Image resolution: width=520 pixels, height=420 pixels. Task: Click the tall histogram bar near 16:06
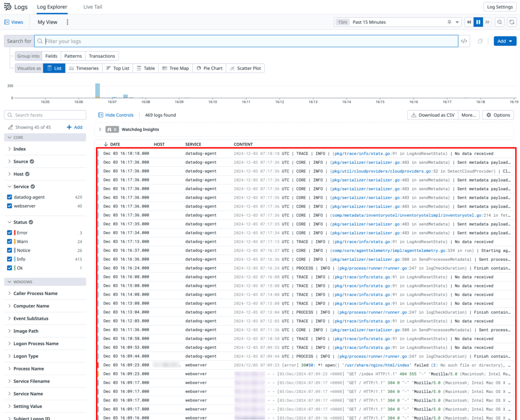click(97, 91)
